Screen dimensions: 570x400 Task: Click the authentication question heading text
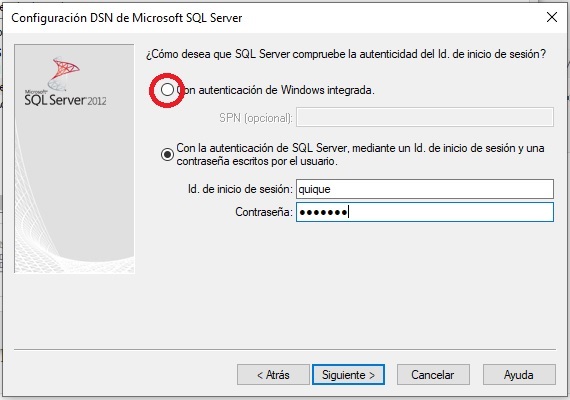pyautogui.click(x=346, y=54)
